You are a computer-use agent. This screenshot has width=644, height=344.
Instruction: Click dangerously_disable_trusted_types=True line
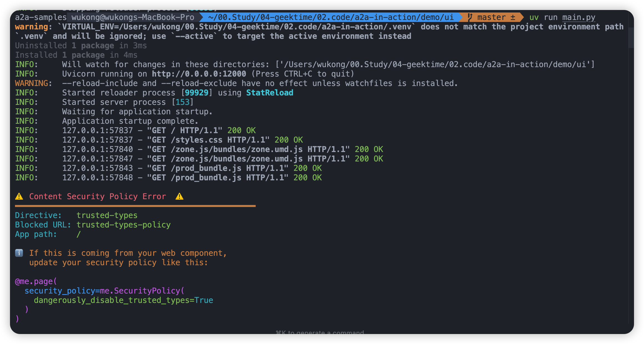(123, 300)
